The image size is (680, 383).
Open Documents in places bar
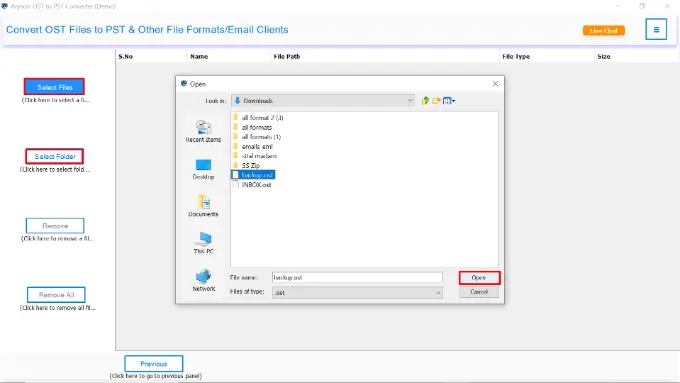click(203, 206)
